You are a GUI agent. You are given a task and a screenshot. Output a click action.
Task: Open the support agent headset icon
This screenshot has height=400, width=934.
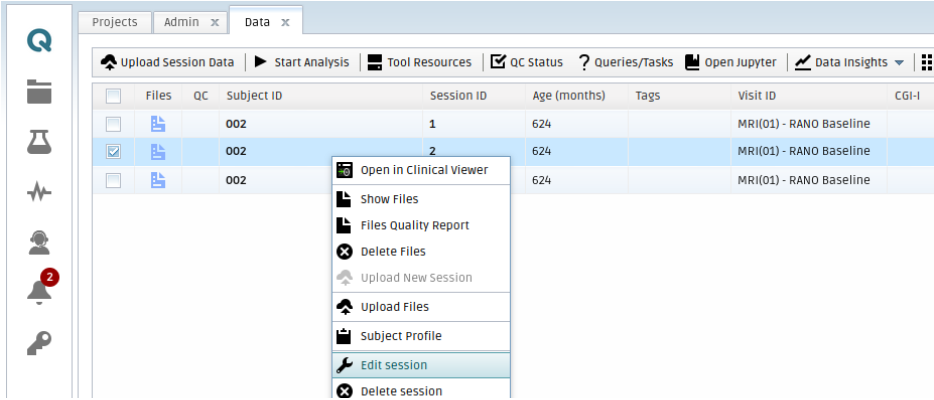point(39,241)
